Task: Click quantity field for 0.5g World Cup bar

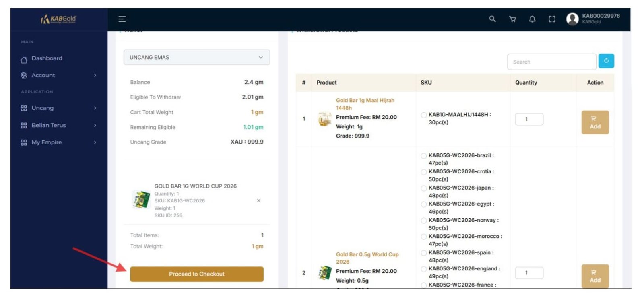Action: 529,273
